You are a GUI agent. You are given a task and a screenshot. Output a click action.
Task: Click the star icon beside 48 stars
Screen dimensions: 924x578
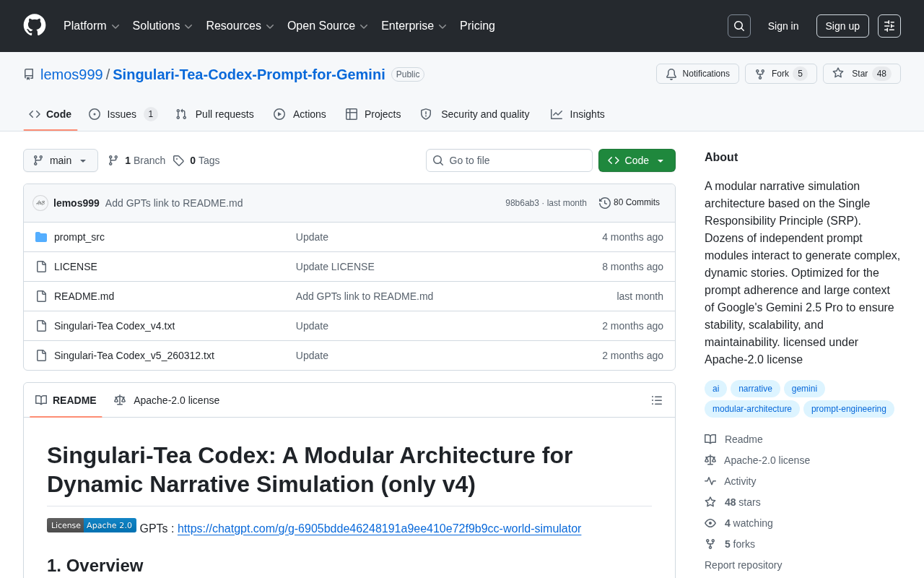pos(710,502)
